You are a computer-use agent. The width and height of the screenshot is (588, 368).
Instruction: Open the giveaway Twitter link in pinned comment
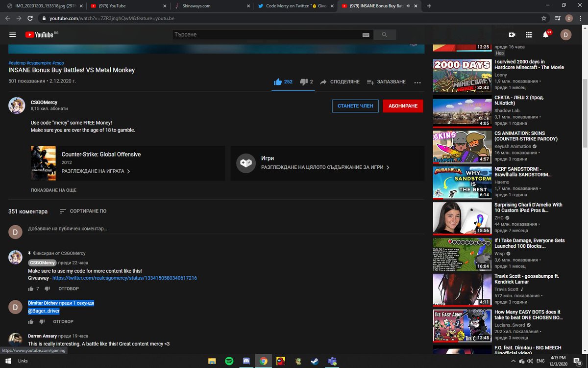[124, 278]
